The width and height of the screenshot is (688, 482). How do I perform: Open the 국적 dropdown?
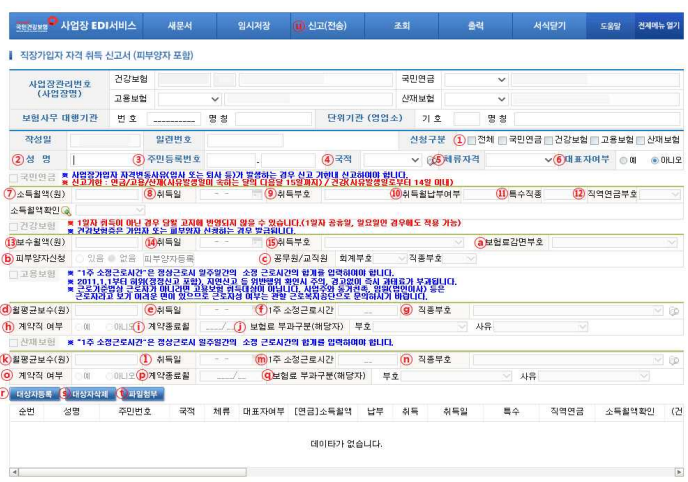click(392, 160)
